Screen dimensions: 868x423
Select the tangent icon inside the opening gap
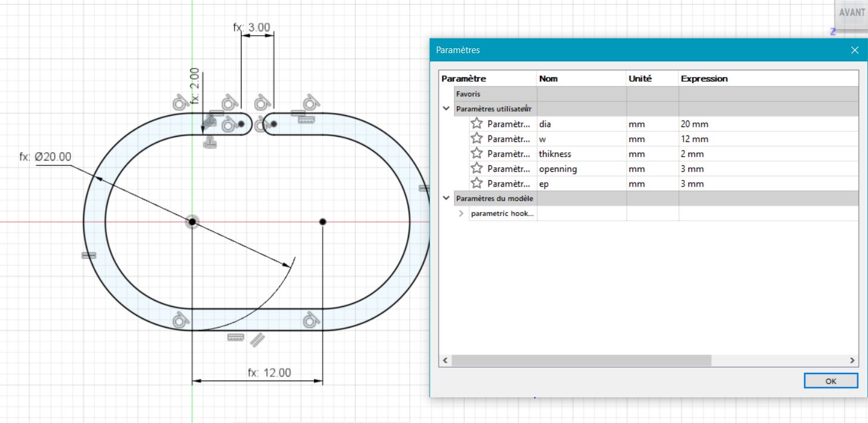(x=261, y=125)
